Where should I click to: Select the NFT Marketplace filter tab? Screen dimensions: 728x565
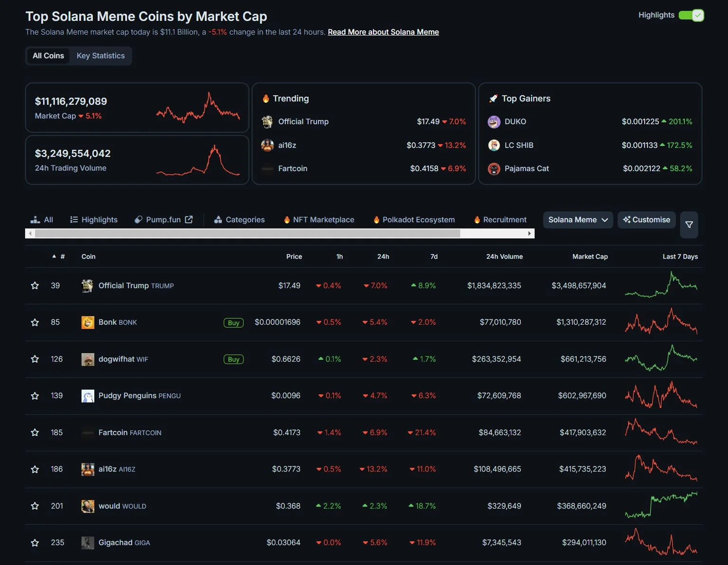coord(318,219)
